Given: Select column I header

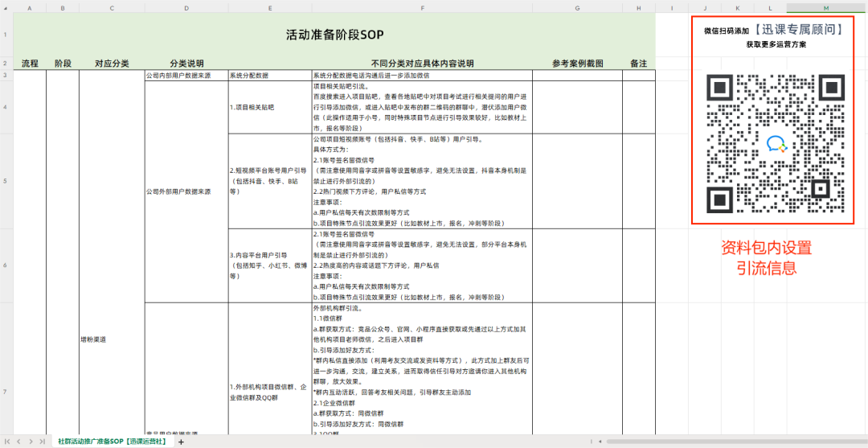Looking at the screenshot, I should click(671, 8).
